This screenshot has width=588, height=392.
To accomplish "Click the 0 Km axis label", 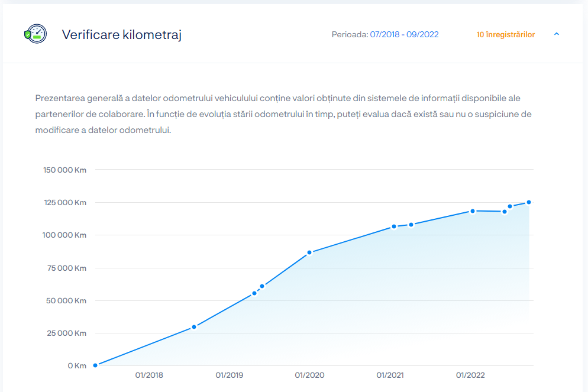I will click(77, 366).
